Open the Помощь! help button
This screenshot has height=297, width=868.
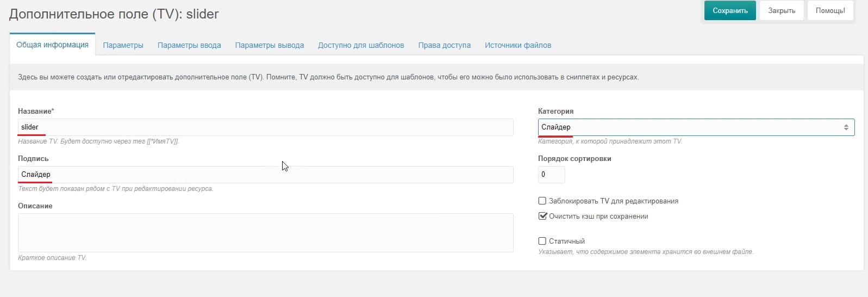[x=830, y=11]
